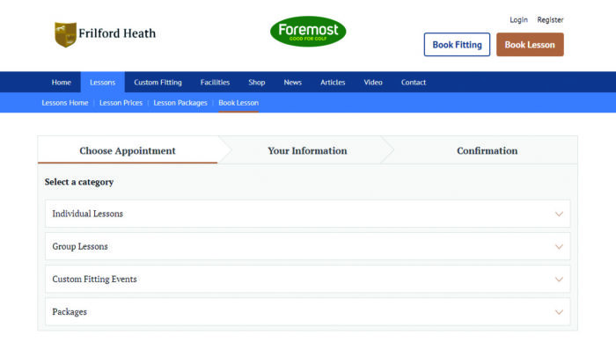Viewport: 616px width, 364px height.
Task: Expand the Packages category row
Action: (x=308, y=312)
